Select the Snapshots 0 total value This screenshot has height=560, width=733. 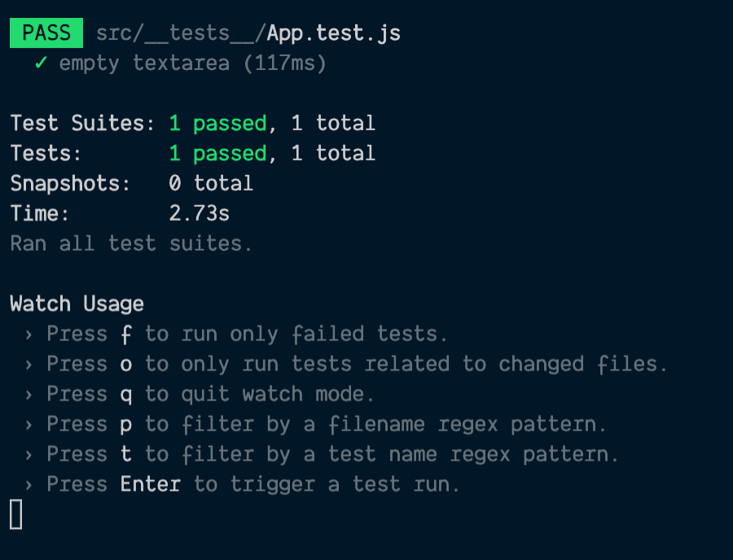(x=211, y=184)
